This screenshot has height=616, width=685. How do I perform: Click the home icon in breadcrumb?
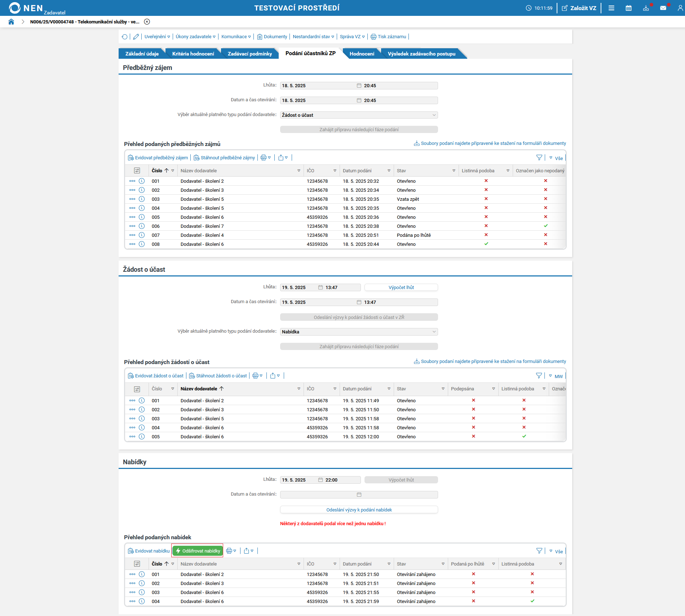11,22
